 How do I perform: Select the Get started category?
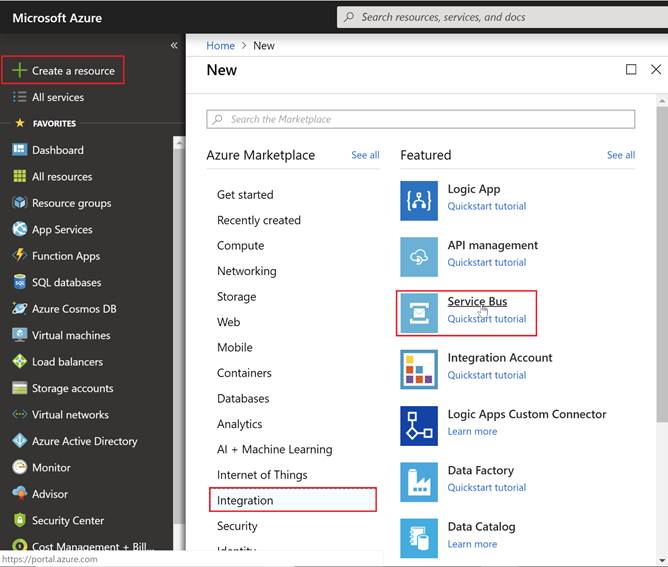pos(245,195)
